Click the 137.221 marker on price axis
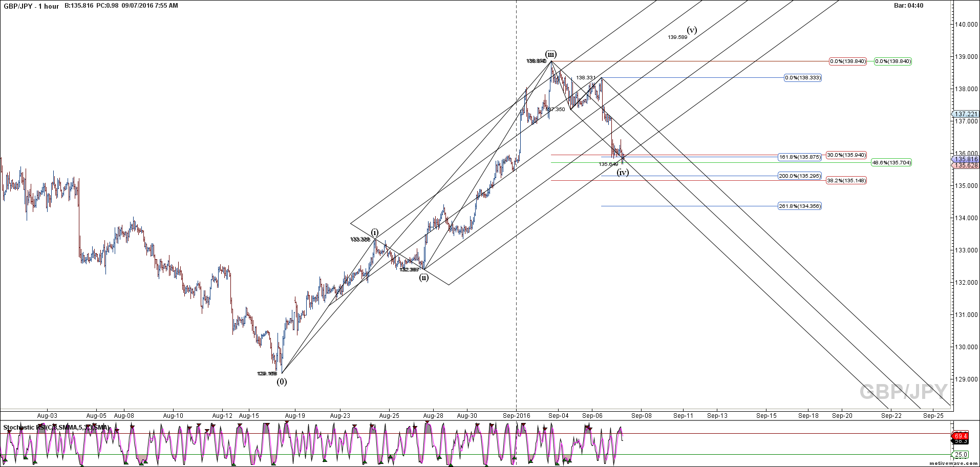Screen dimensions: 980x467 pos(966,114)
